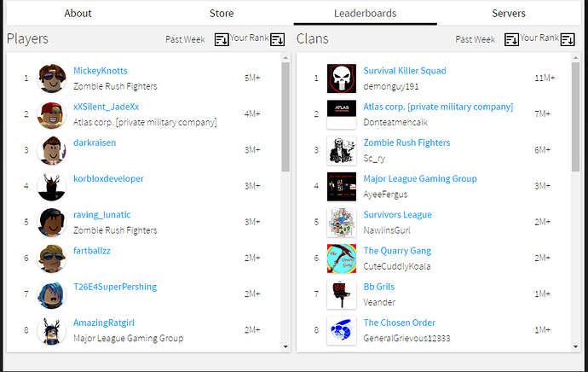Click the 5M+ player score

(x=252, y=78)
